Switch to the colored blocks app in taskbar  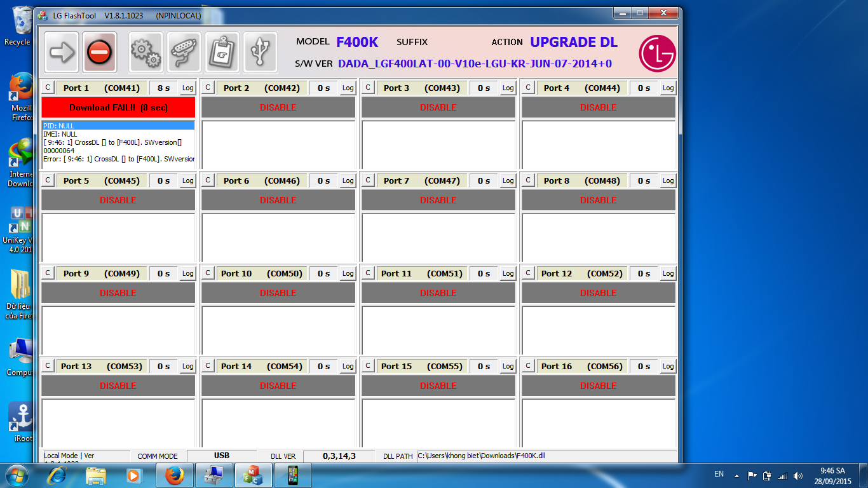point(253,475)
